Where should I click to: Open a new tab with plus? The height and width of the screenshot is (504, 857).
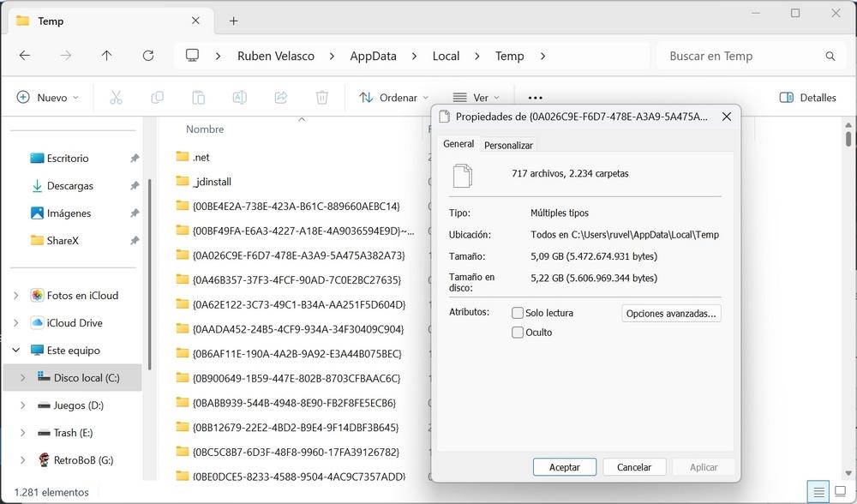pyautogui.click(x=233, y=21)
